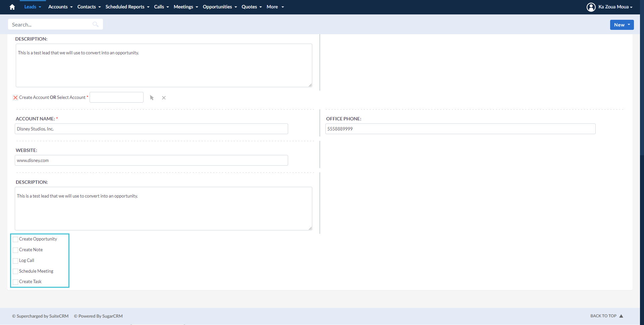
Task: Open the Quotes module
Action: coord(249,7)
